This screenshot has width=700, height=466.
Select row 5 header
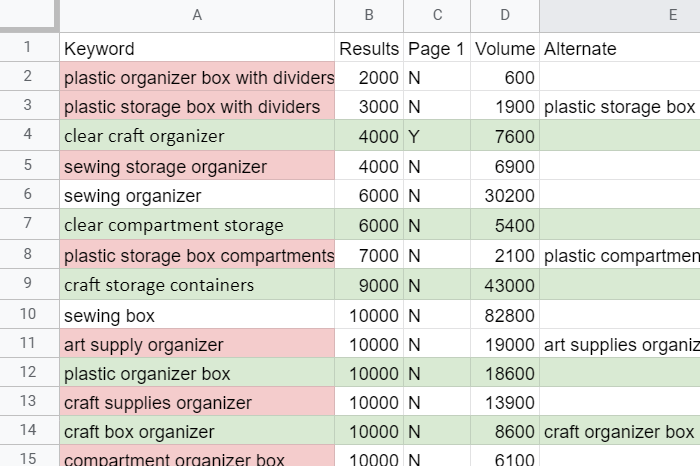[x=29, y=165]
